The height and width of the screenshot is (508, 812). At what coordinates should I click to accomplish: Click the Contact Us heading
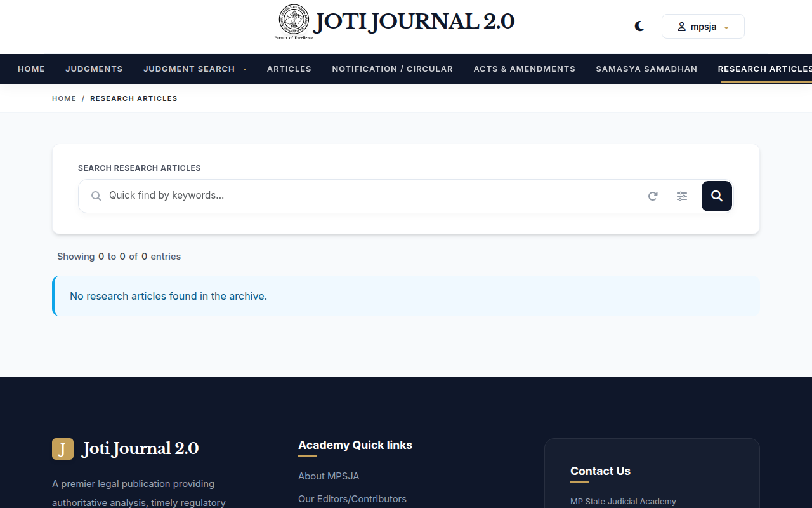(600, 471)
